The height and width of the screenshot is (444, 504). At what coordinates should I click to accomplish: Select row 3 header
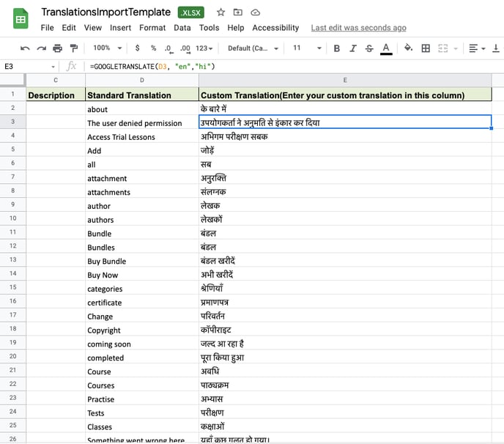13,122
